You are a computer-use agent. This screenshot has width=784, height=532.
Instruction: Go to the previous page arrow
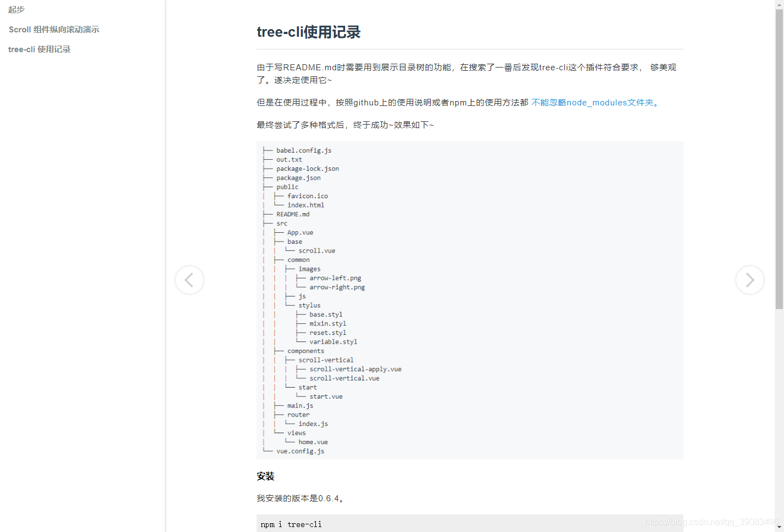(x=190, y=280)
